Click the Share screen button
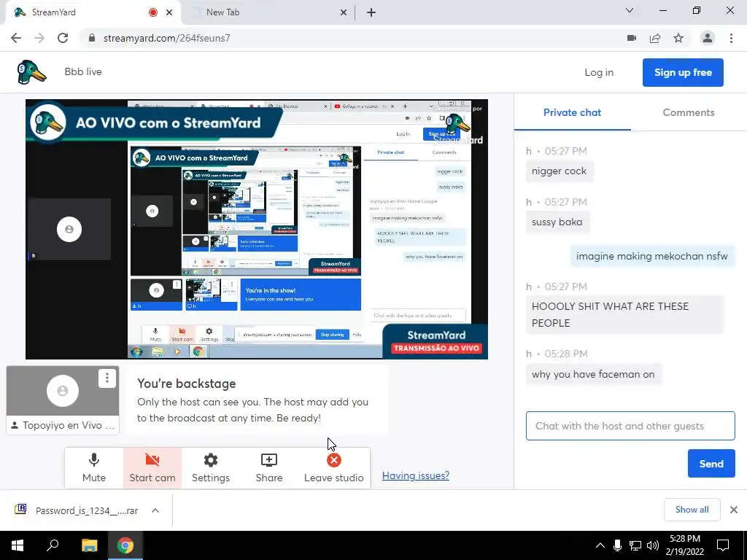This screenshot has height=560, width=747. pos(268,467)
